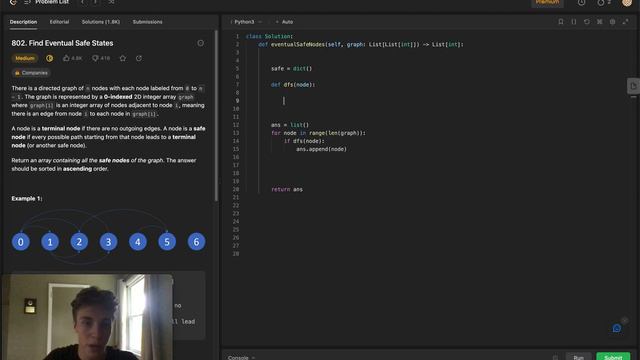Click the Medium difficulty badge
Viewport: 640px width, 360px height.
pos(25,58)
